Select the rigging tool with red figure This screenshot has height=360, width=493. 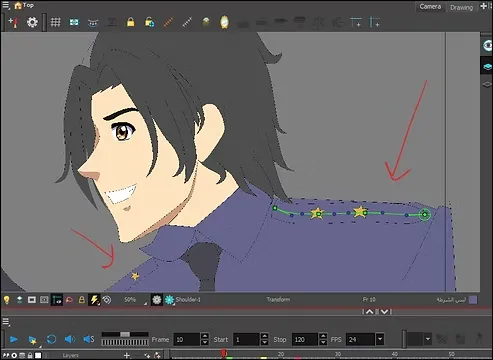[13, 22]
